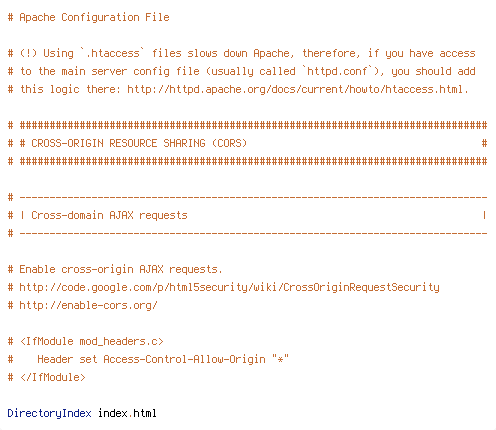Click the second hash divider below CORS heading

click(x=248, y=161)
